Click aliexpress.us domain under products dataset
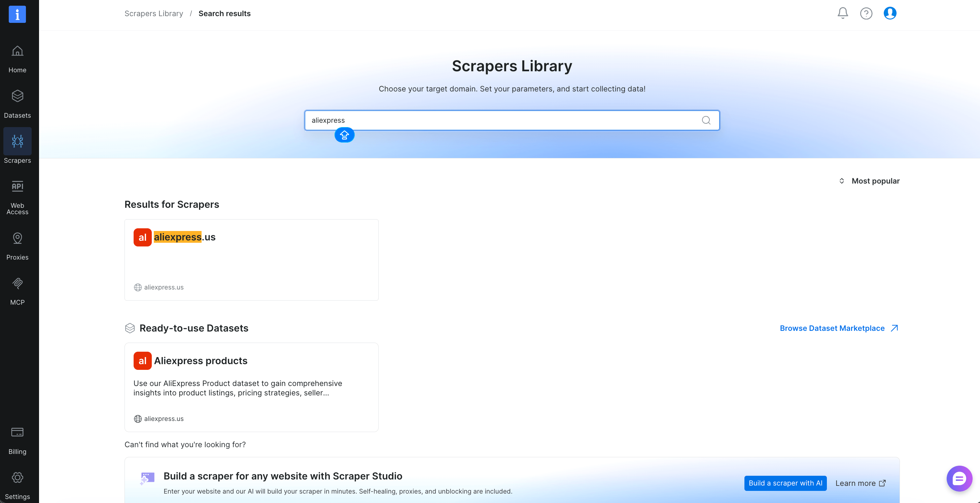Screen dimensions: 980x503 pos(164,418)
